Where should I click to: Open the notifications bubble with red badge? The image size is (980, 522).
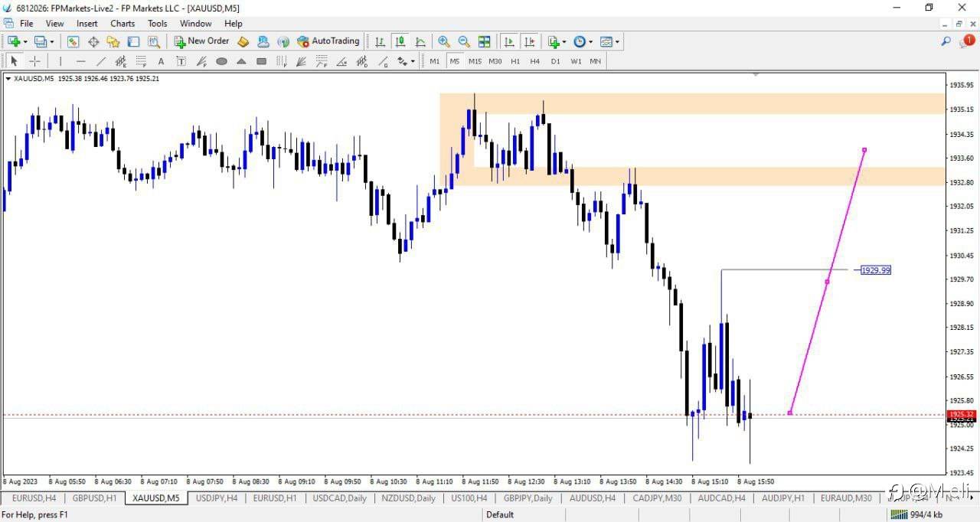[967, 41]
